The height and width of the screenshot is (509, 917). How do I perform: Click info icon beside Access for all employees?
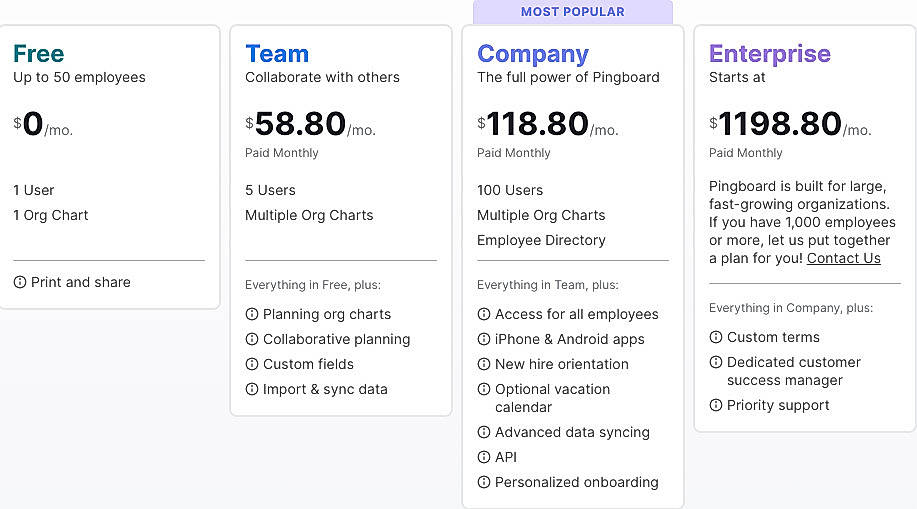pos(484,314)
